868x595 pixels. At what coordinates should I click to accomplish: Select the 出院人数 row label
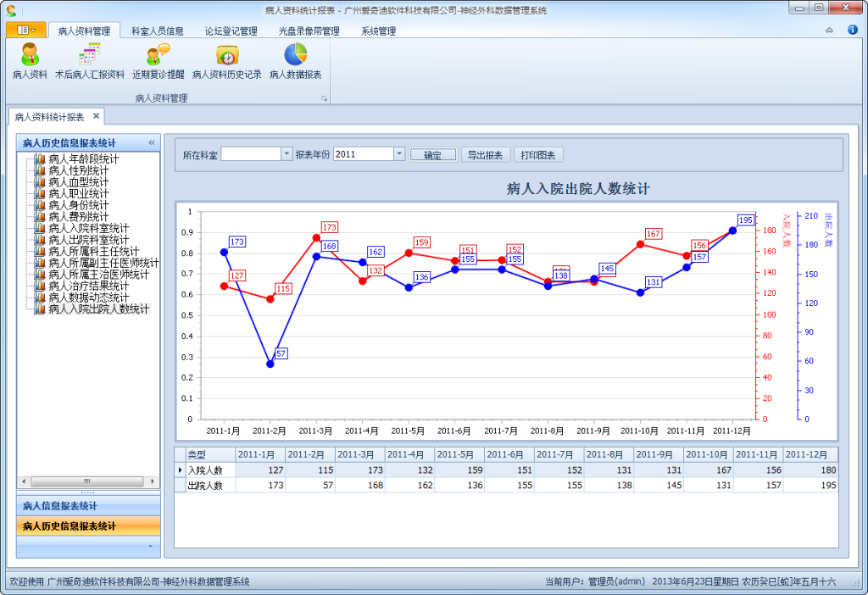click(x=210, y=485)
